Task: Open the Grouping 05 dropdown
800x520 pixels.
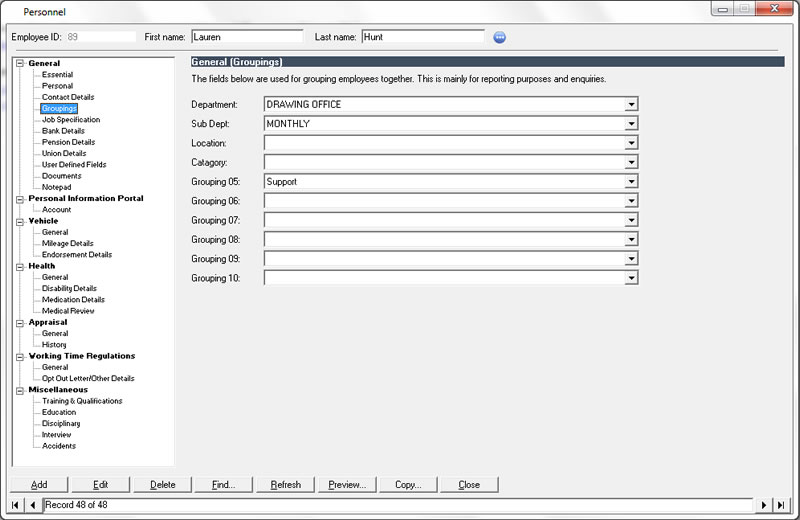Action: 631,182
